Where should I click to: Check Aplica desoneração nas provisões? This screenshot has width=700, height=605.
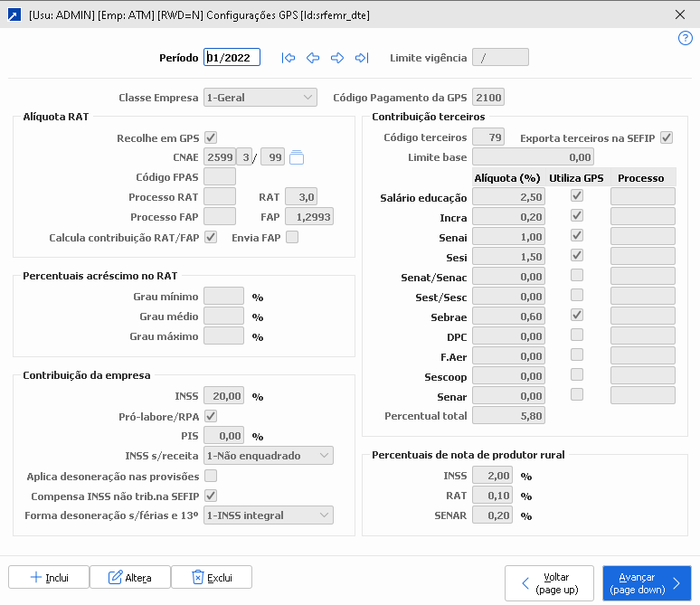211,476
